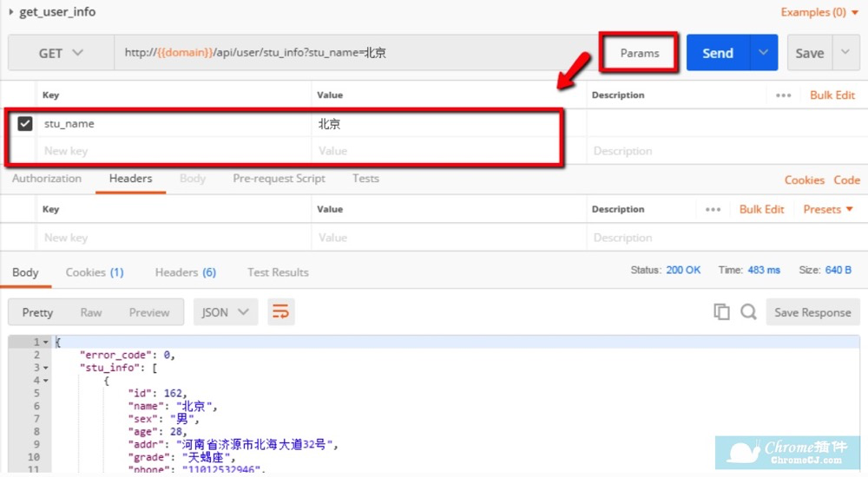Open the Examples (0) dropdown
The height and width of the screenshot is (477, 868).
click(819, 11)
